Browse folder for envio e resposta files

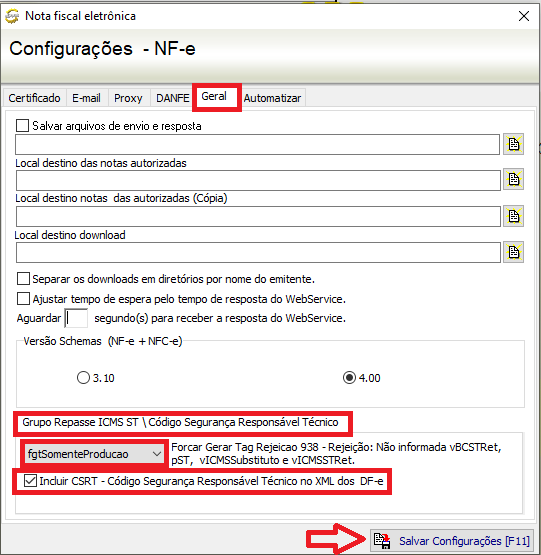pyautogui.click(x=513, y=144)
